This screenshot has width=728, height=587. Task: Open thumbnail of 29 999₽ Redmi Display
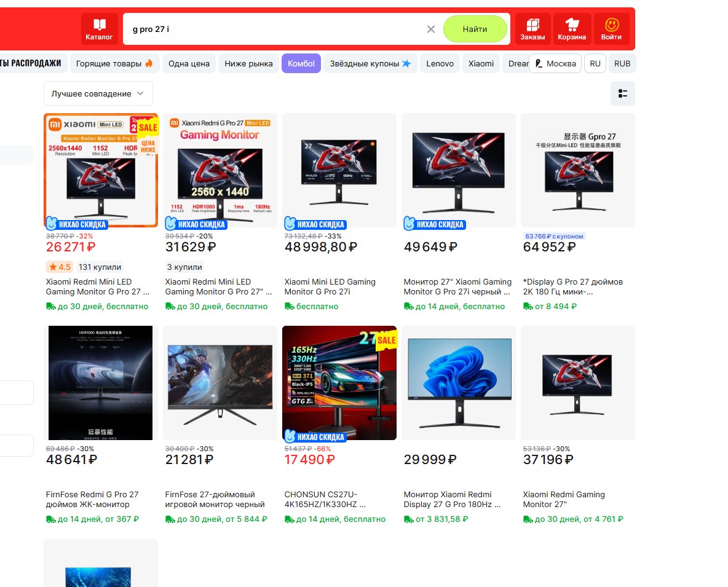(x=459, y=383)
